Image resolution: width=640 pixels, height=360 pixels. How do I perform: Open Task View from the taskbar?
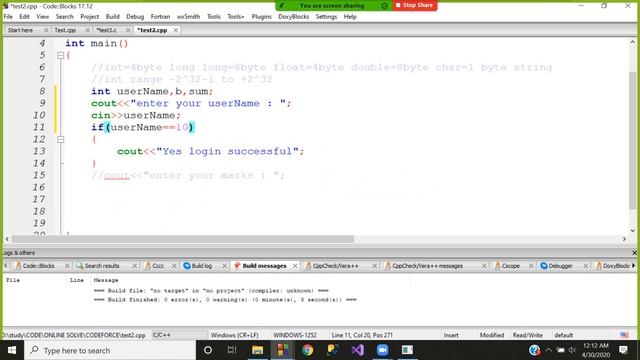(x=232, y=350)
